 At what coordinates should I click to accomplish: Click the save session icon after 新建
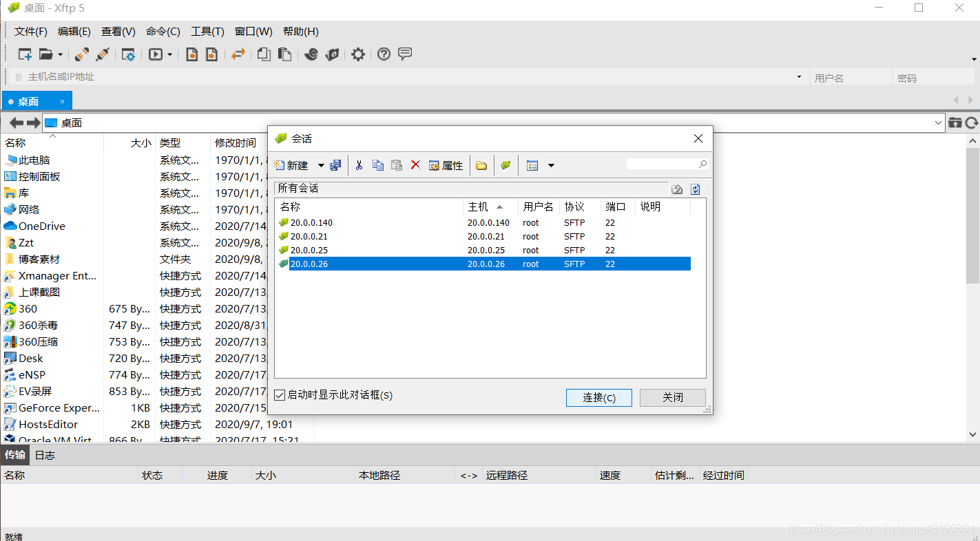pos(335,165)
